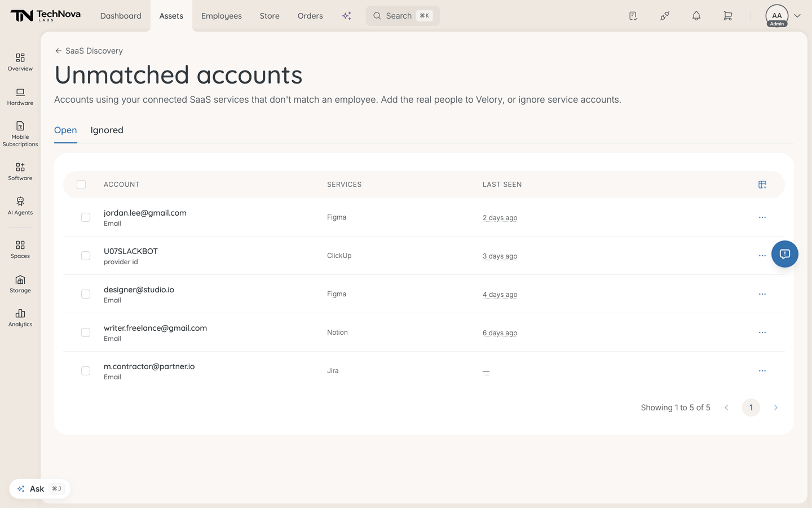
Task: Go to the previous page arrow
Action: [x=726, y=408]
